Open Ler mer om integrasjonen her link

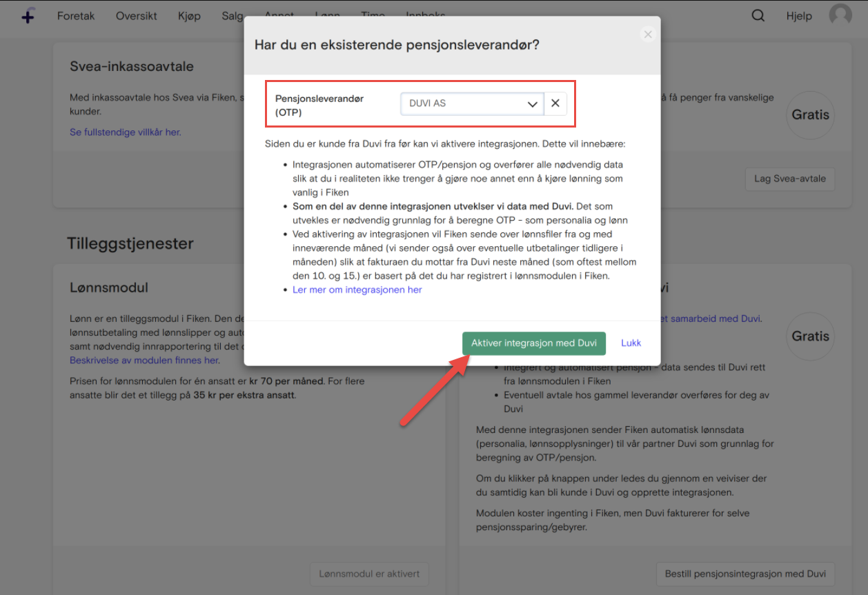coord(357,290)
